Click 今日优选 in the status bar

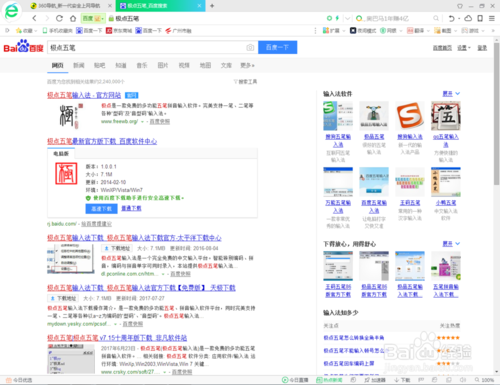(x=19, y=380)
